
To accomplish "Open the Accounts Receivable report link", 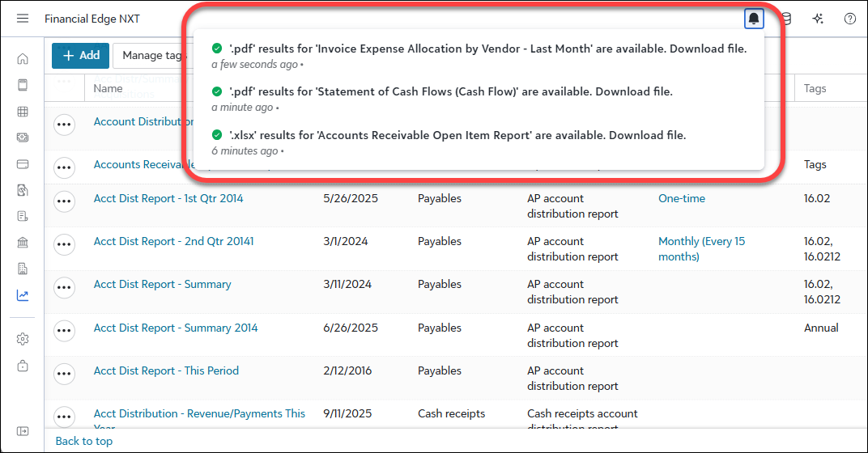I will coord(144,164).
